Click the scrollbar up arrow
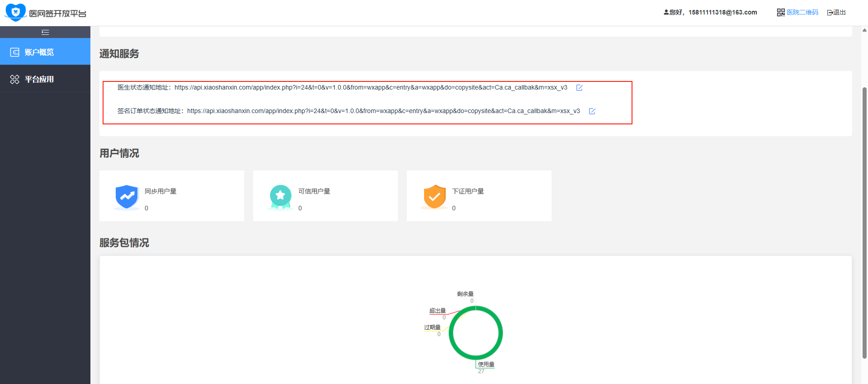 pyautogui.click(x=864, y=30)
